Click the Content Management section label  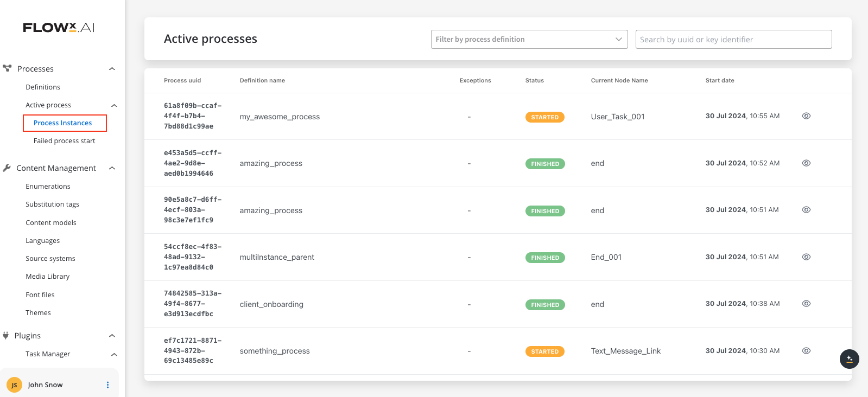pyautogui.click(x=56, y=168)
